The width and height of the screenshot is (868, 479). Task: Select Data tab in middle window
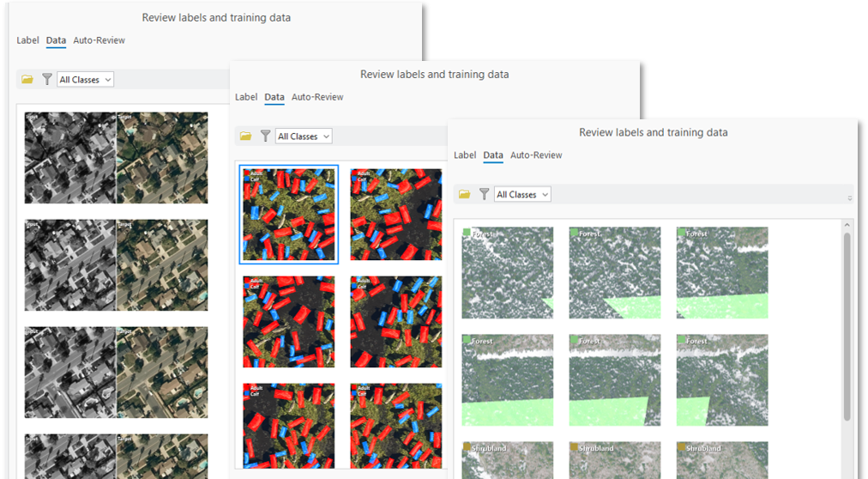(274, 97)
